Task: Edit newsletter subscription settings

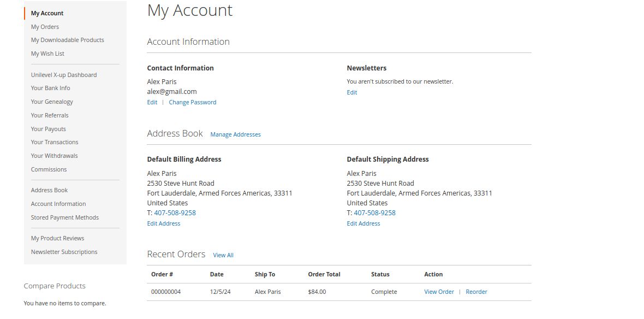Action: (351, 92)
